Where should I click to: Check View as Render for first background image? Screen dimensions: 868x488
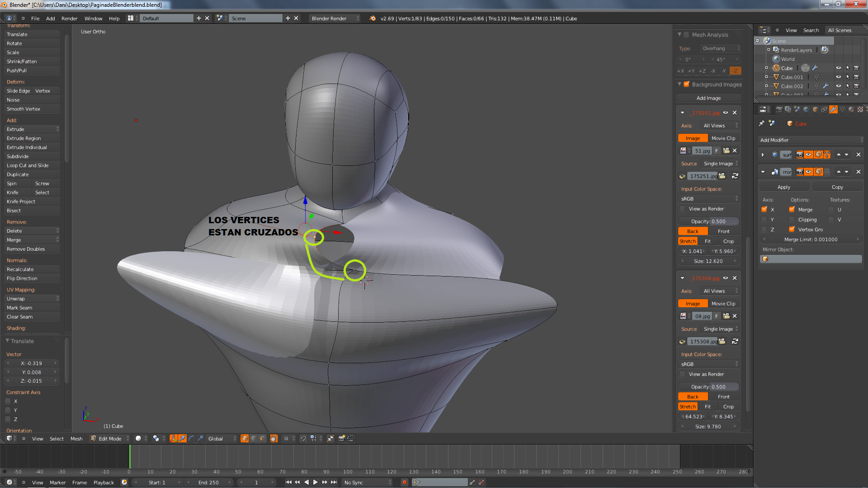(682, 209)
